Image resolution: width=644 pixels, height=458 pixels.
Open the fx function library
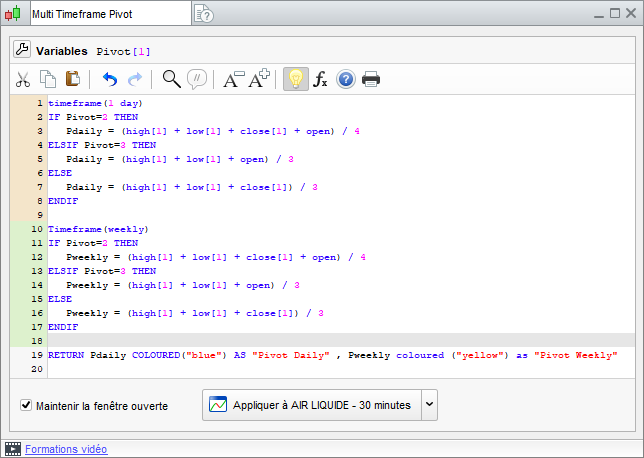321,80
